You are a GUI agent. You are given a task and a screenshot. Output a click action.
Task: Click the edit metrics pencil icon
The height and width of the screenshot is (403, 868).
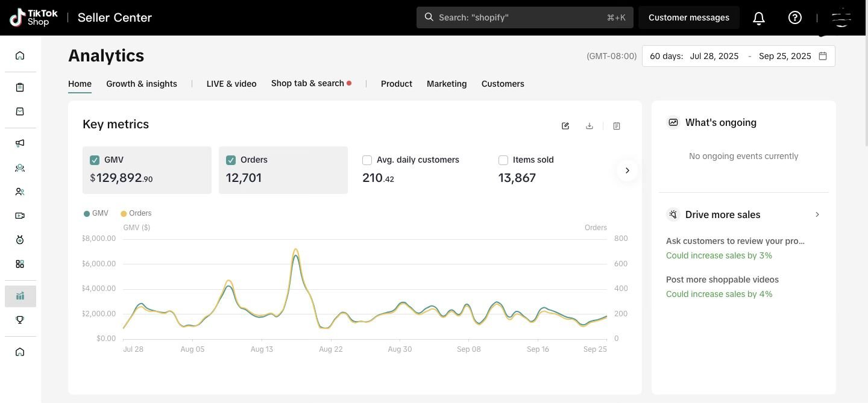coord(565,126)
